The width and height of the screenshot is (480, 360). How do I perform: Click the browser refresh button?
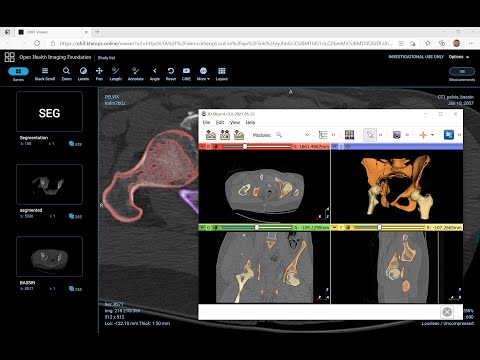click(37, 43)
